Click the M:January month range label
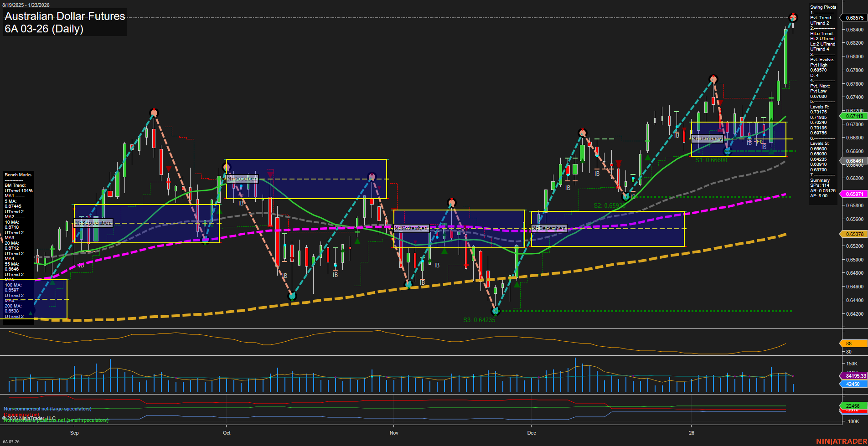The width and height of the screenshot is (868, 446). [707, 138]
